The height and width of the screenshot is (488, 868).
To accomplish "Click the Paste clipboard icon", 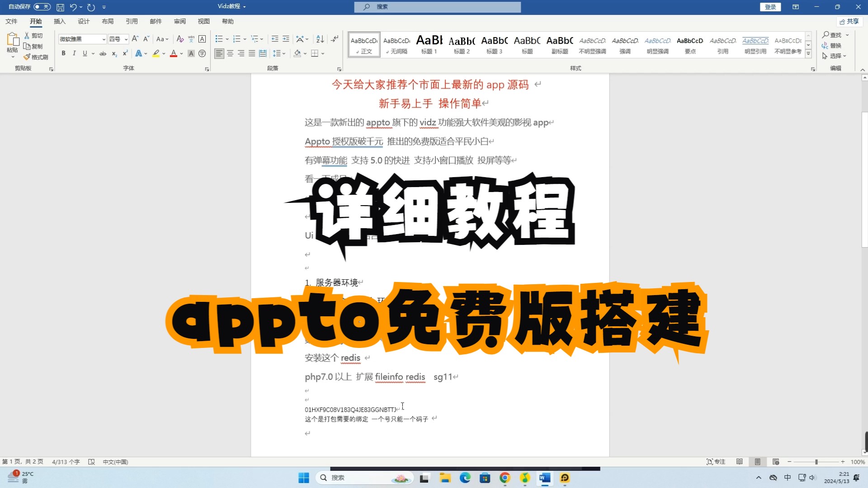I will pos(13,39).
